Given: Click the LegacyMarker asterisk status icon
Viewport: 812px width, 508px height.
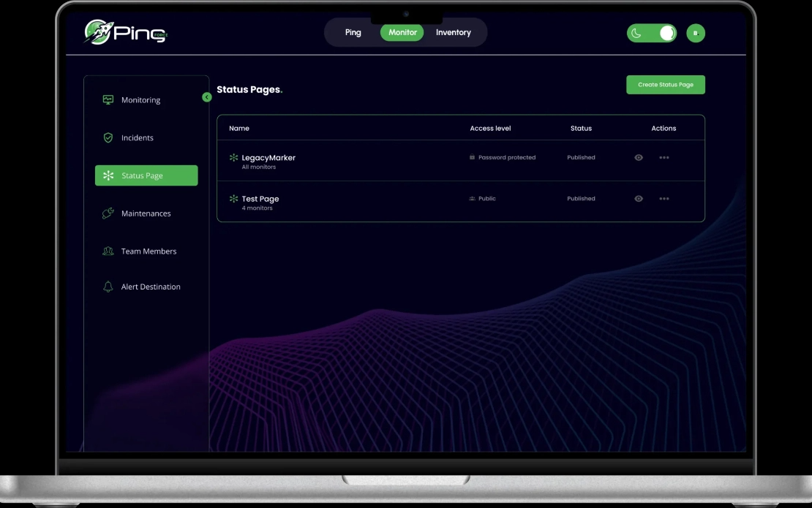Looking at the screenshot, I should [233, 157].
